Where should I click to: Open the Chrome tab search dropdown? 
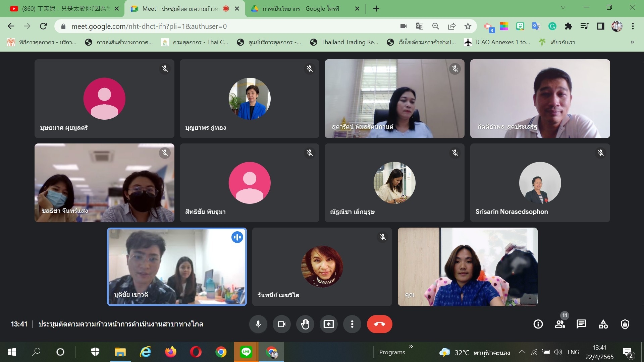point(563,7)
